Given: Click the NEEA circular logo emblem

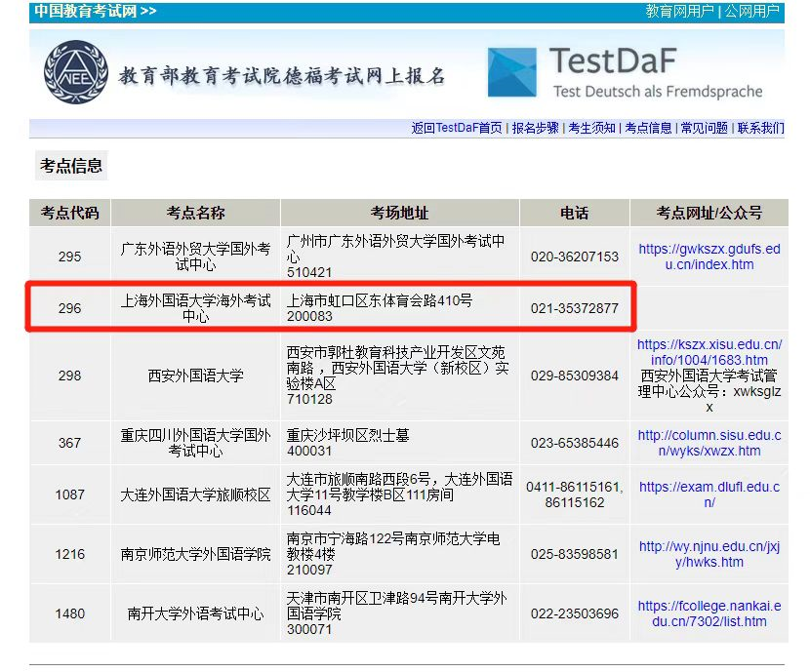Looking at the screenshot, I should point(76,72).
